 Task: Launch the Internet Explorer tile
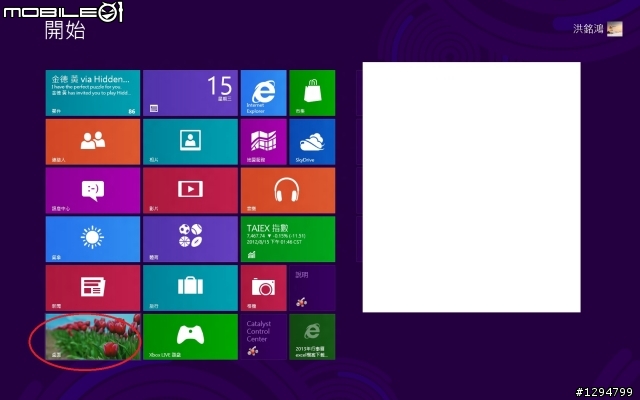tap(263, 93)
